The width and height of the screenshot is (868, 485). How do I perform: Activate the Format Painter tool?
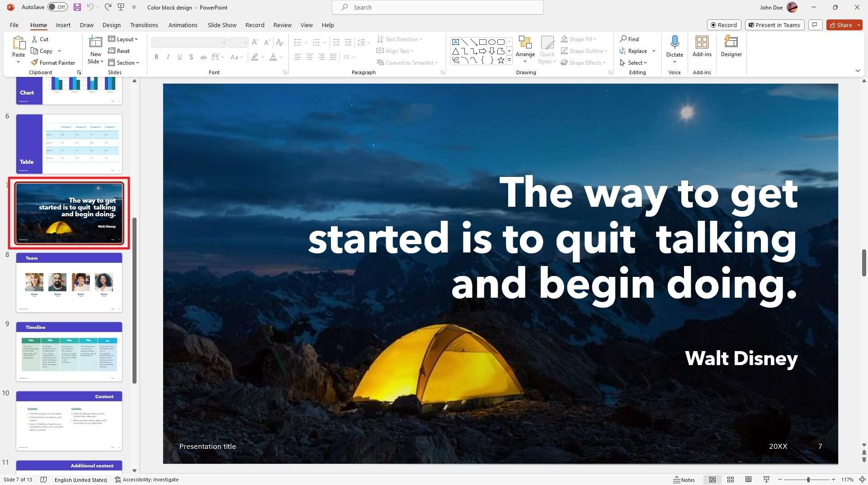(53, 63)
